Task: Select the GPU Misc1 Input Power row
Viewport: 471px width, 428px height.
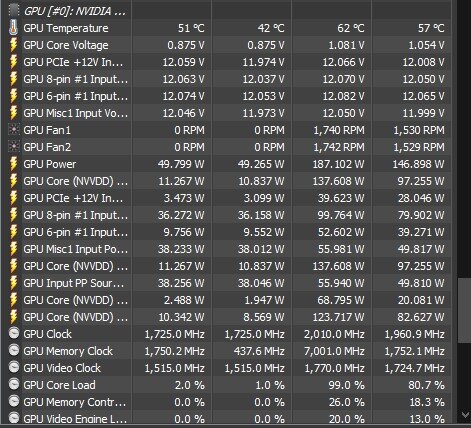Action: (229, 249)
